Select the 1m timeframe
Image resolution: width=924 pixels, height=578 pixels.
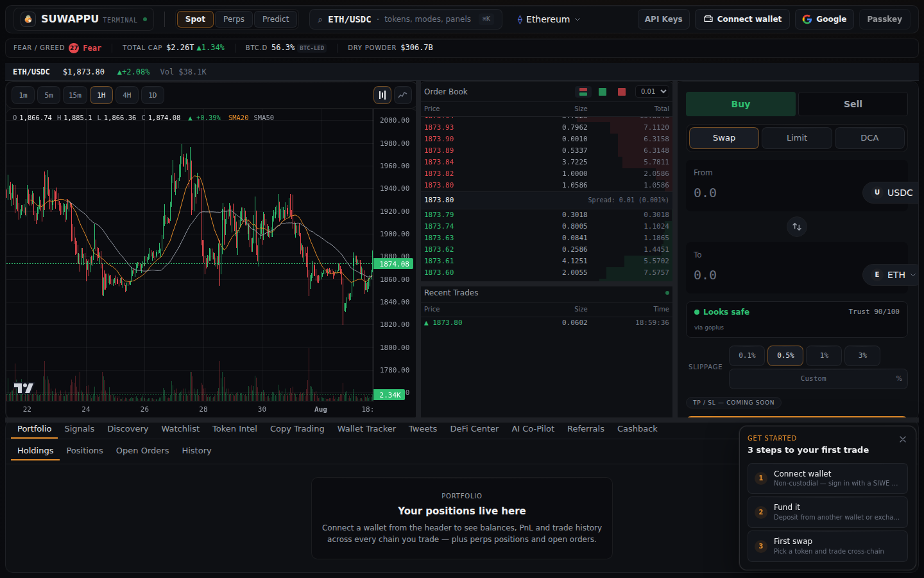point(23,95)
